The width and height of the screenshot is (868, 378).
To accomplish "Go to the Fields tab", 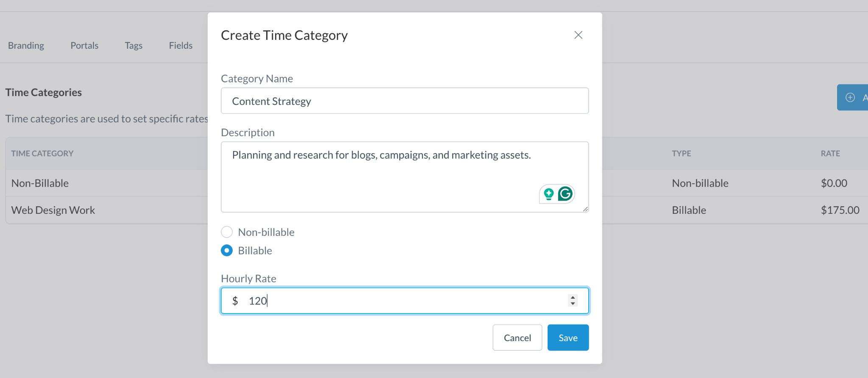I will 181,45.
